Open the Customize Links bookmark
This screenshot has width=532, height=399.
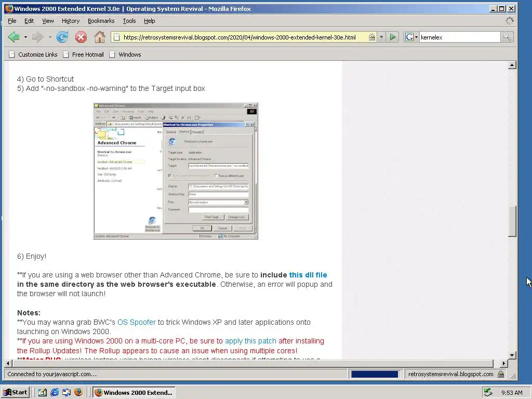pos(33,54)
